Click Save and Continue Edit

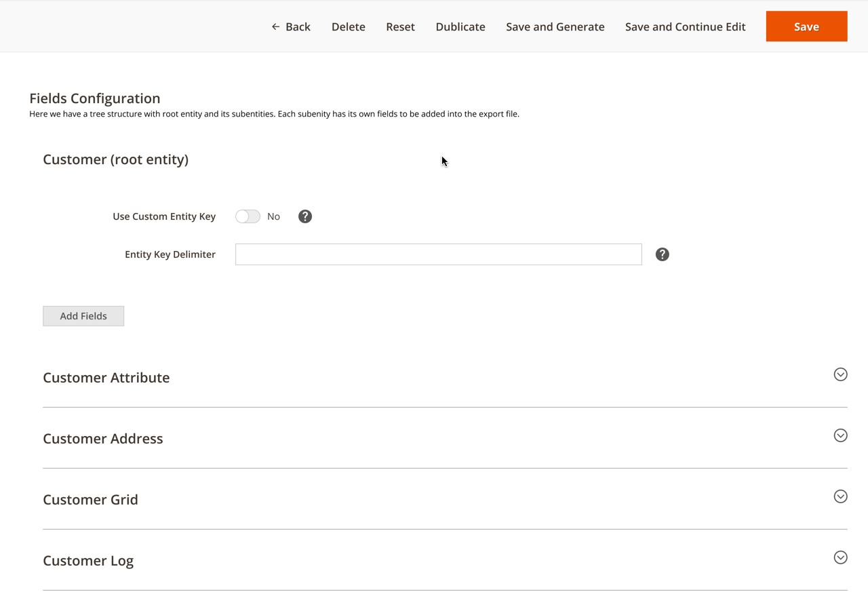click(x=685, y=26)
